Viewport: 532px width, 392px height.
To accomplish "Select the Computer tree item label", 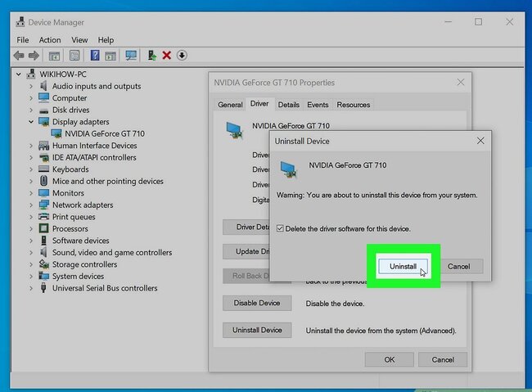I will click(x=70, y=98).
